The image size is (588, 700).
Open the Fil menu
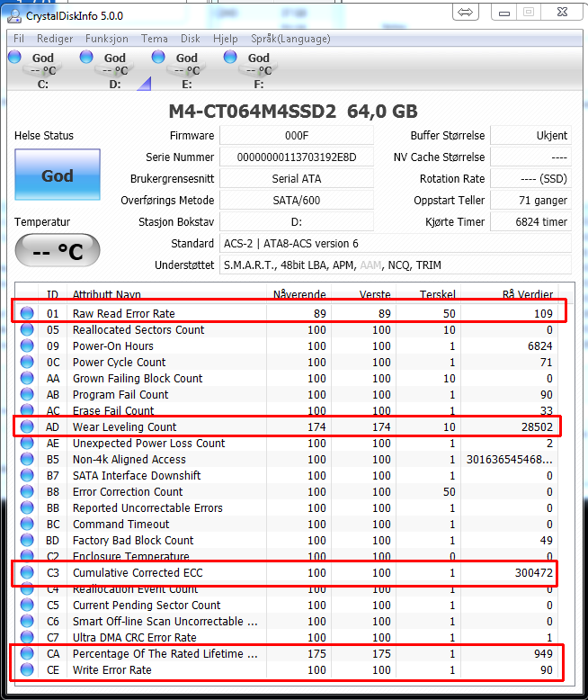[x=19, y=39]
